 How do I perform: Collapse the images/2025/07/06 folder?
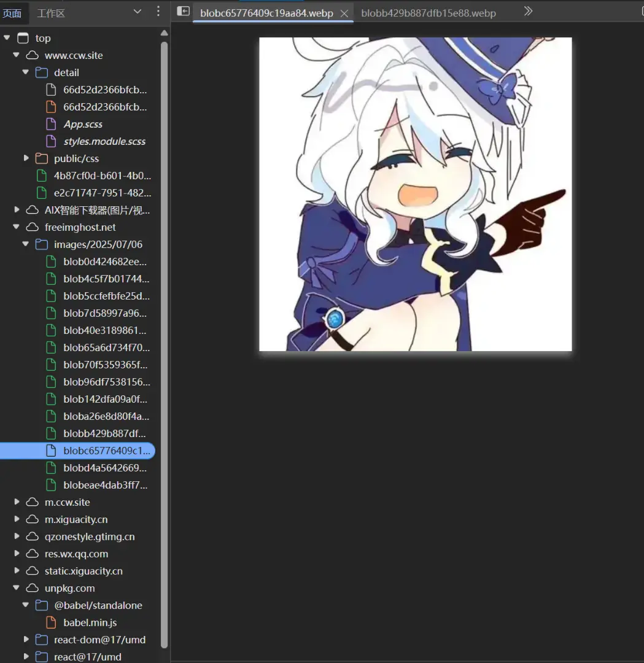25,244
